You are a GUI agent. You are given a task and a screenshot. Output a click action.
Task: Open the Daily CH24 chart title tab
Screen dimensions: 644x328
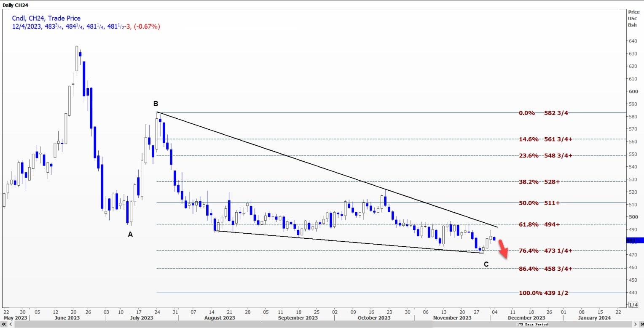(x=15, y=4)
